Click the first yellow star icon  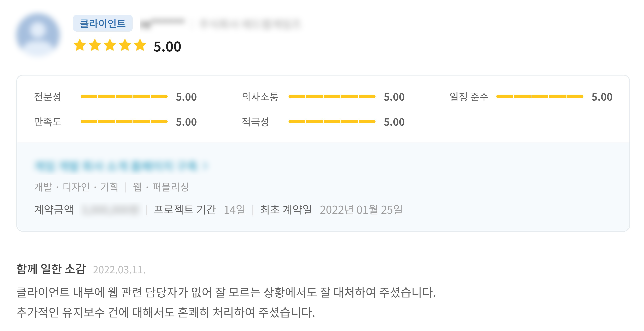click(80, 45)
